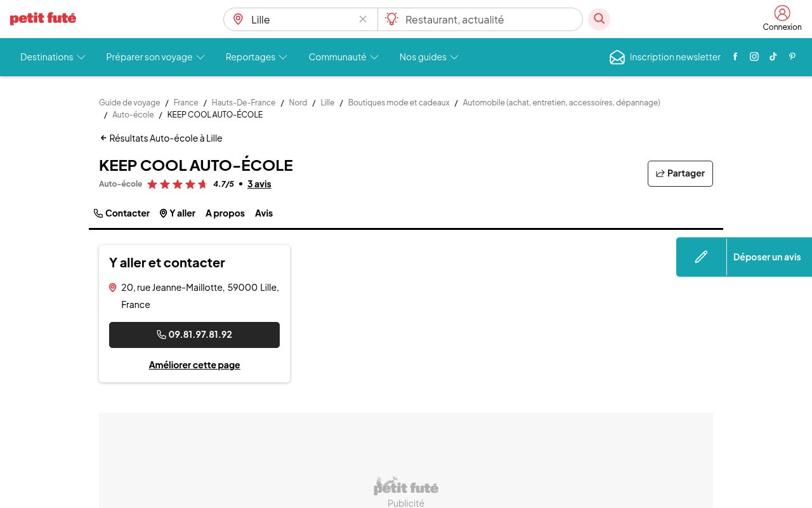Viewport: 812px width, 508px height.
Task: Click the pin icon beside Y aller
Action: tap(164, 213)
